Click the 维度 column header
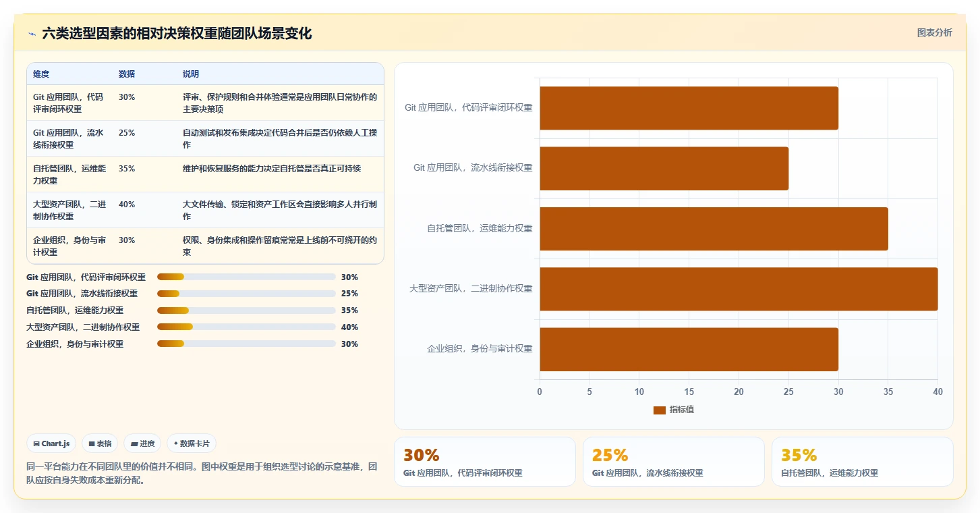This screenshot has height=513, width=980. point(41,74)
